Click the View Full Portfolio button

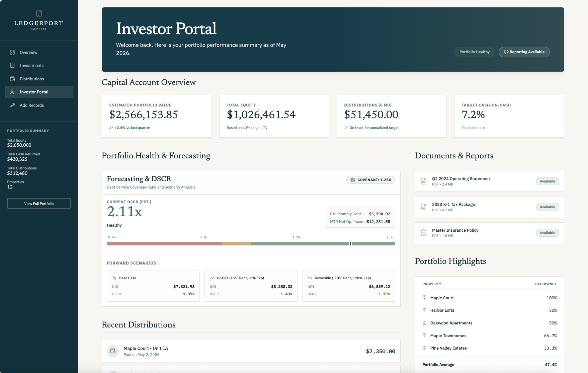[x=39, y=204]
